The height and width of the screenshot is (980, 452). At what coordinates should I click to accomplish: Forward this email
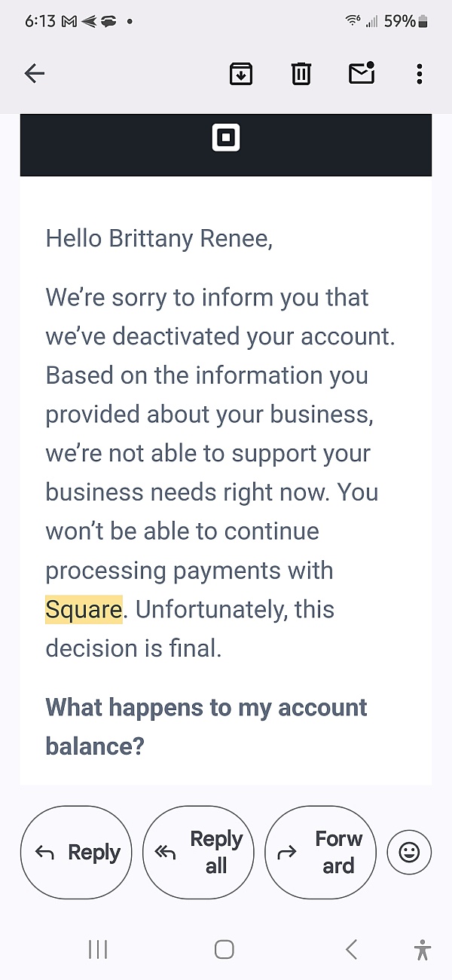tap(320, 853)
